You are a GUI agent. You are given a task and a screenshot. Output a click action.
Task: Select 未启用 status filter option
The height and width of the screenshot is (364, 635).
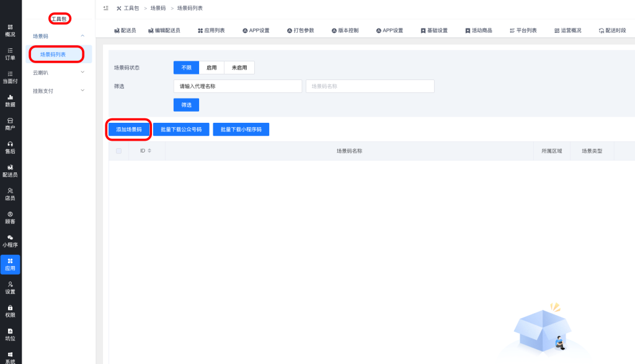pos(239,68)
